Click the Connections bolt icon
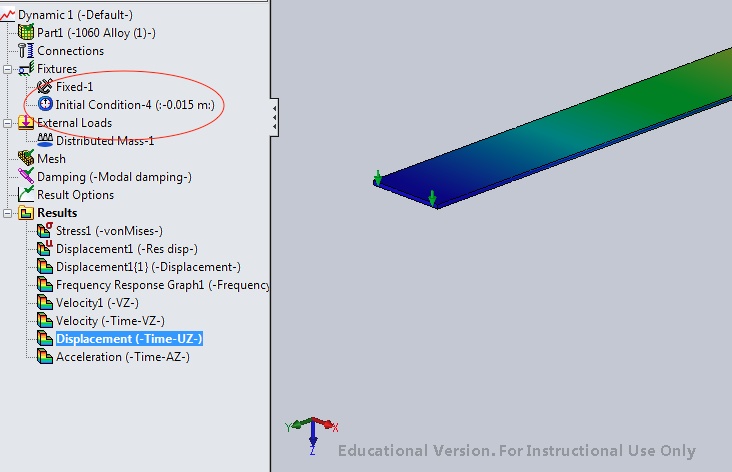732x472 pixels. point(26,50)
